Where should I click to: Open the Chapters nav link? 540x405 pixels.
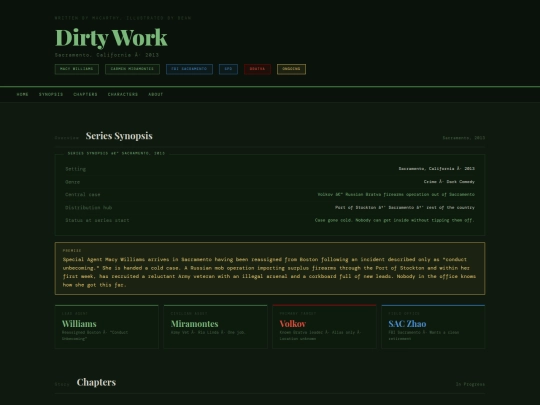(x=85, y=94)
